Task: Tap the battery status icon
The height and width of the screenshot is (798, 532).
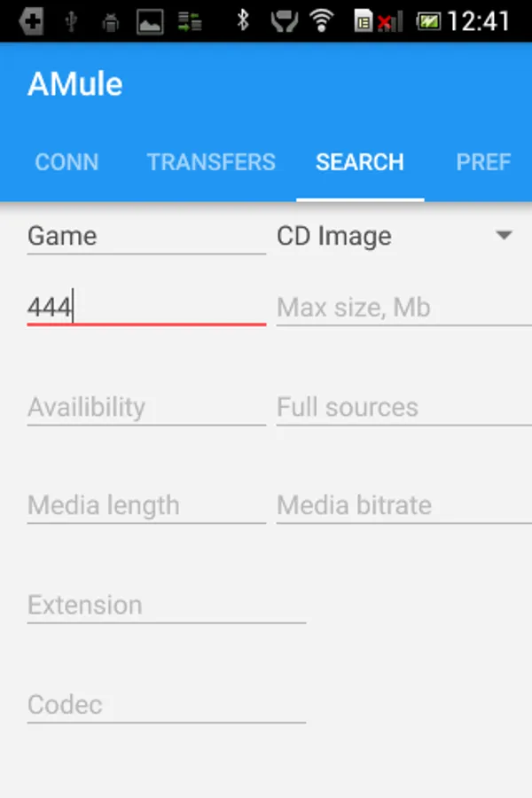Action: point(428,21)
